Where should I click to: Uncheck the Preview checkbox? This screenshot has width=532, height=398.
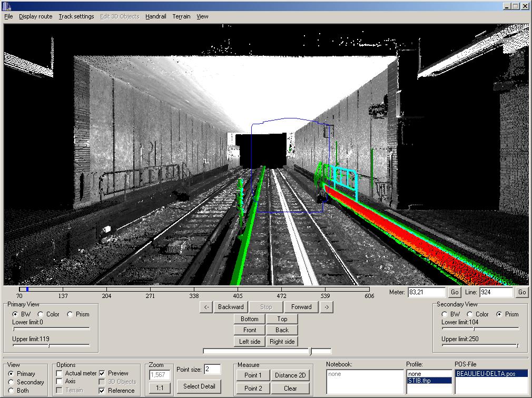[x=103, y=373]
